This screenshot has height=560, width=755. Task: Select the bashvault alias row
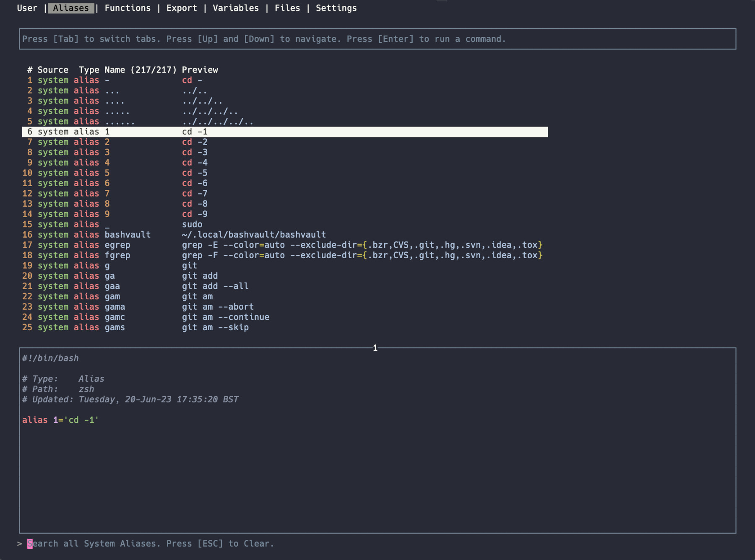128,235
